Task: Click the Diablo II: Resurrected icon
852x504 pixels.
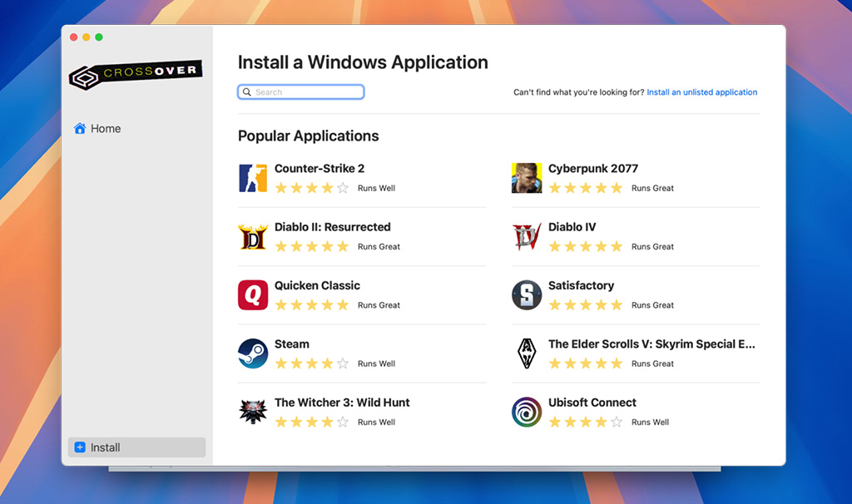Action: pyautogui.click(x=253, y=237)
